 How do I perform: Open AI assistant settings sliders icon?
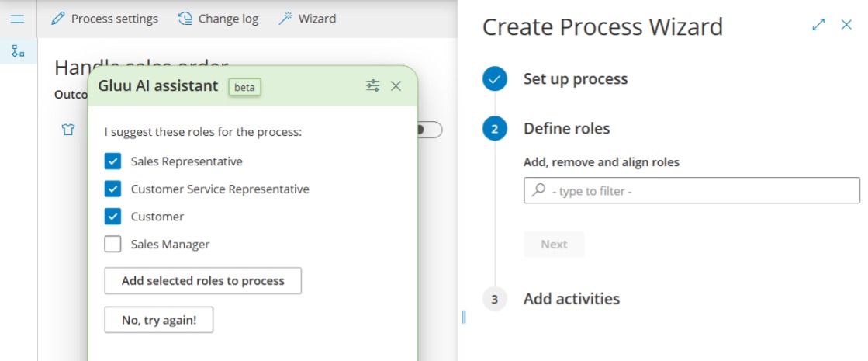(x=373, y=86)
